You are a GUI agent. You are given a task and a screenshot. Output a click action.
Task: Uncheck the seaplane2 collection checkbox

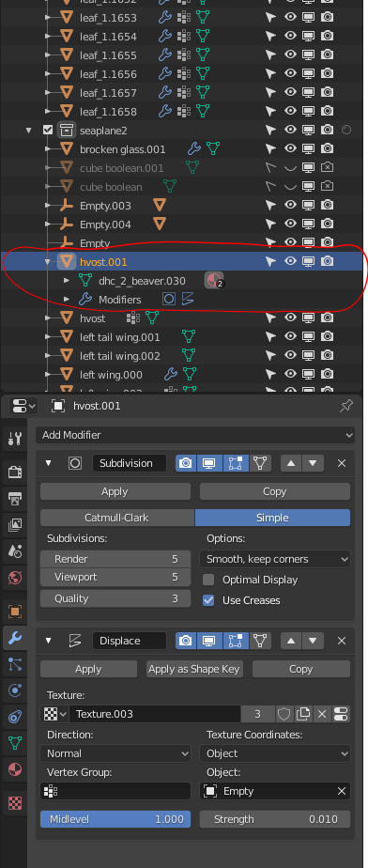click(x=48, y=130)
